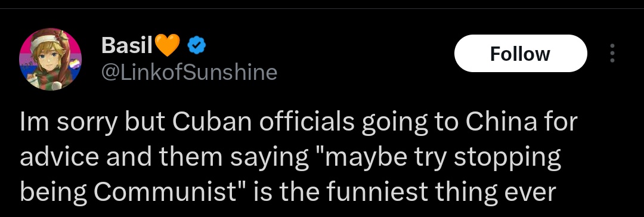Open the @LinkofSunshine handle link

189,73
